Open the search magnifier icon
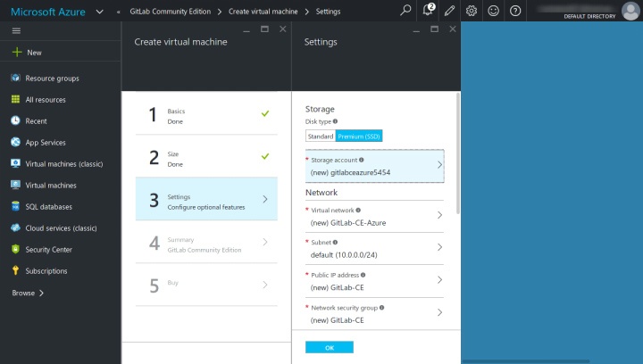Screen dimensions: 643x364 405,10
